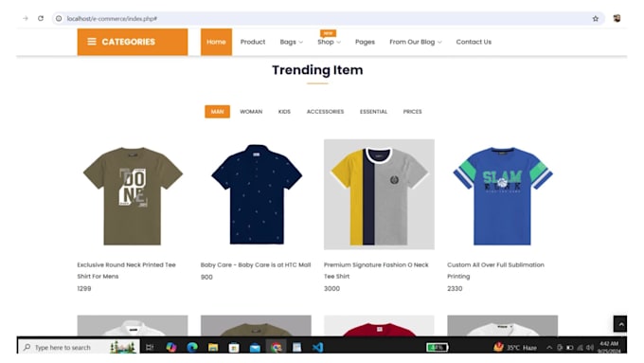The height and width of the screenshot is (363, 644).
Task: Click the yellow and grey striped tee image
Action: (x=379, y=194)
